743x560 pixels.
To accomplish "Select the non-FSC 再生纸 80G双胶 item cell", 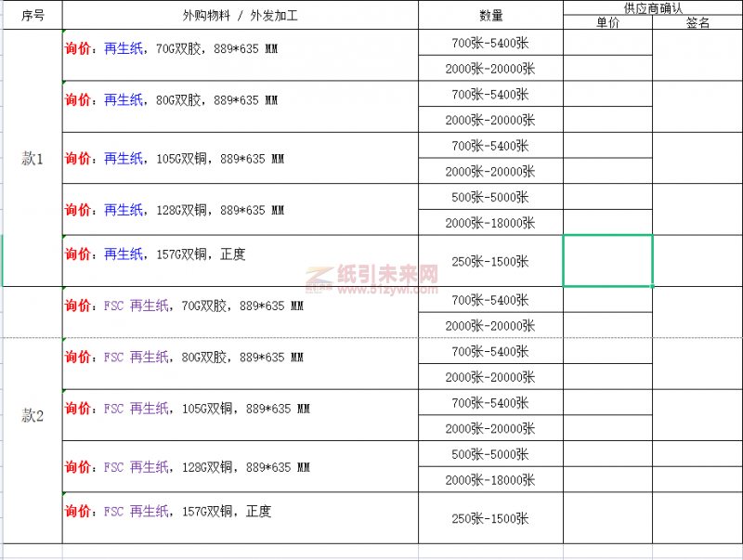I will point(240,107).
